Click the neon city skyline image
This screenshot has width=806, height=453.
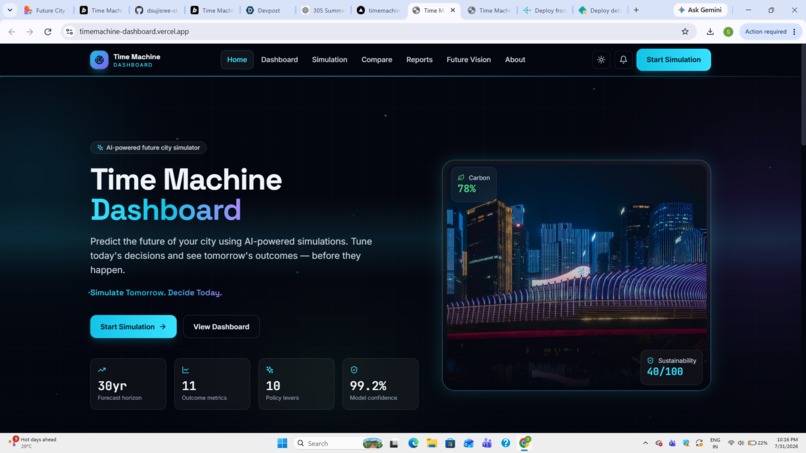tap(576, 275)
